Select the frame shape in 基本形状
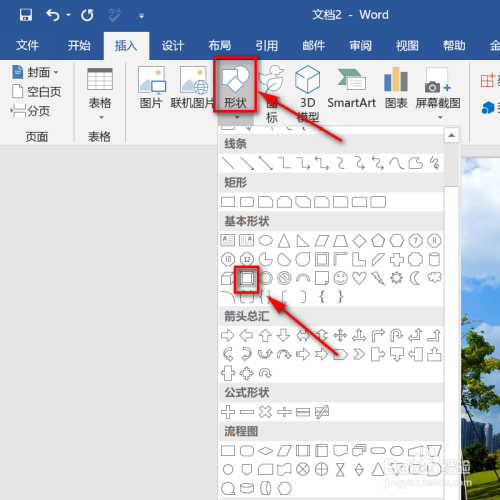 click(322, 259)
